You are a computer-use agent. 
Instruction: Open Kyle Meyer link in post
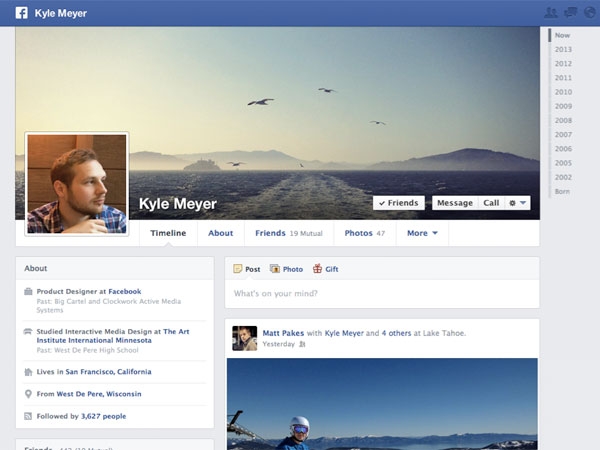click(344, 333)
